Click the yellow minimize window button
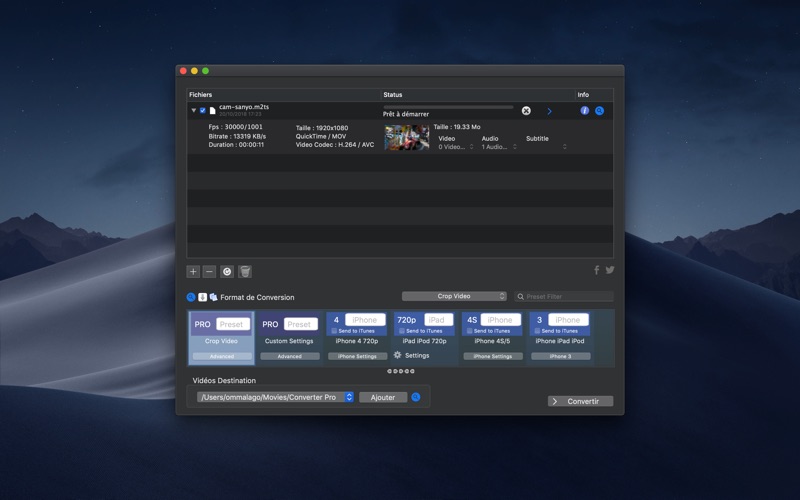The height and width of the screenshot is (500, 800). point(194,71)
